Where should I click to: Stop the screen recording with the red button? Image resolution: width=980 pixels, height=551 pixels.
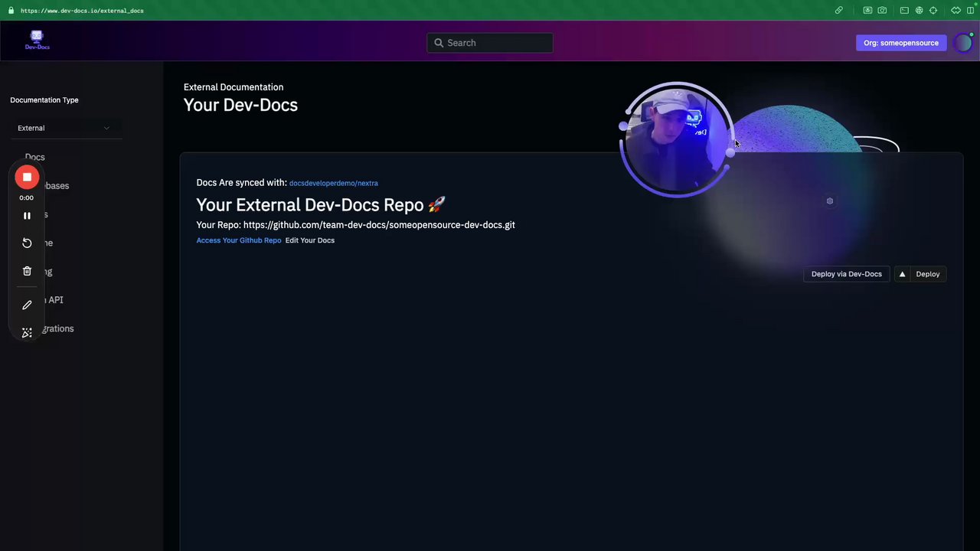click(27, 178)
